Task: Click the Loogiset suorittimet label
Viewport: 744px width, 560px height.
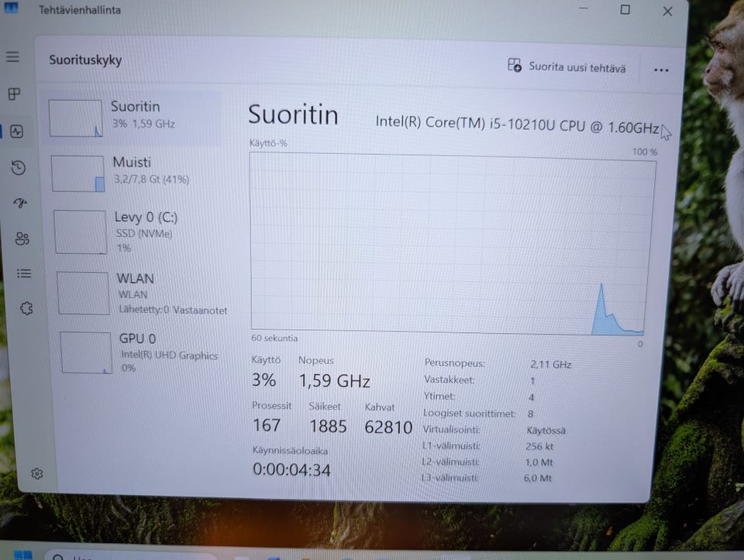Action: coord(470,413)
